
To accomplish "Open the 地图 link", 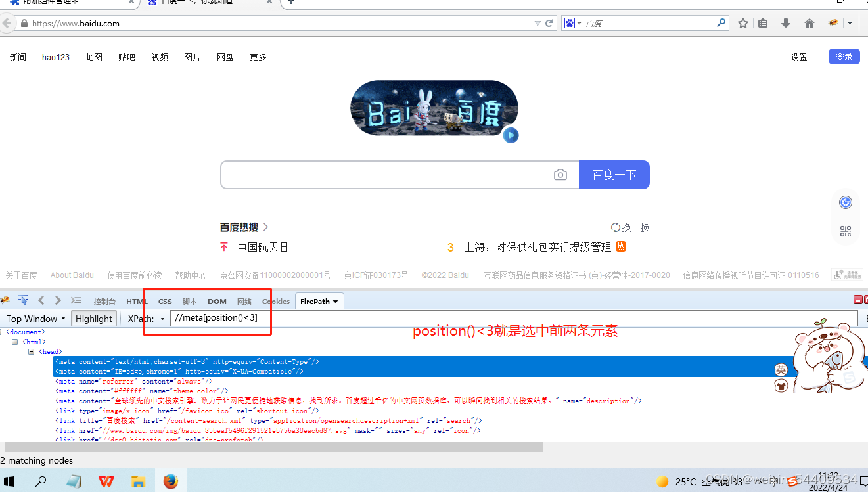I will [94, 57].
